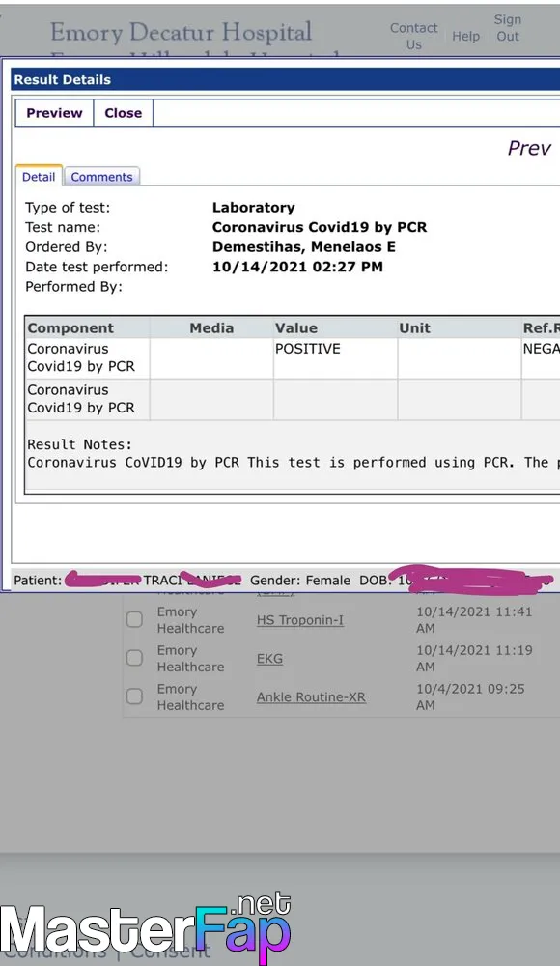Viewport: 560px width, 966px height.
Task: Open the Preview button in Result Details
Action: click(x=54, y=113)
